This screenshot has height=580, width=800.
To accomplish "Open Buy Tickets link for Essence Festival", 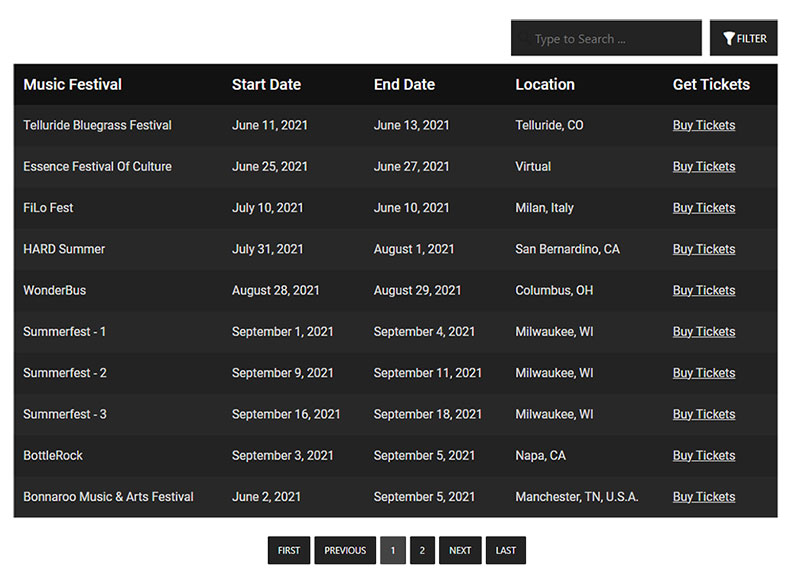I will [704, 167].
